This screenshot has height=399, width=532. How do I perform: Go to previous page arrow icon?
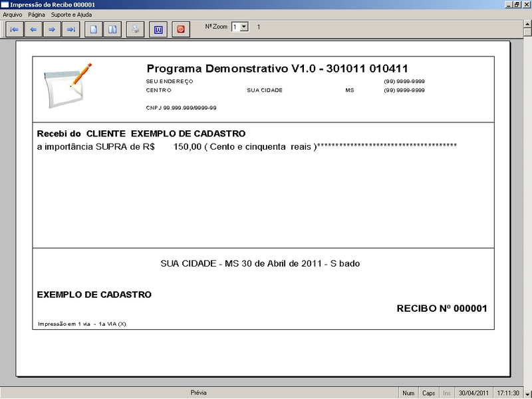coord(33,29)
